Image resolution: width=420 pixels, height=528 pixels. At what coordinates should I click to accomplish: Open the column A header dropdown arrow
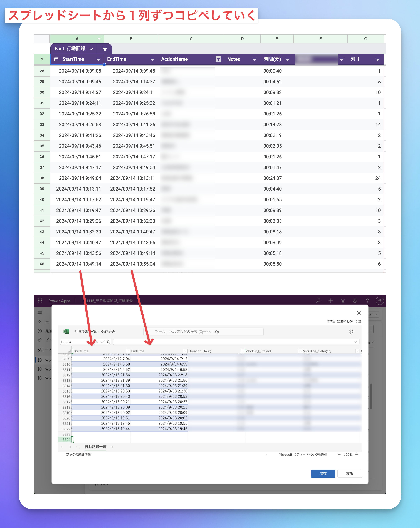click(99, 39)
